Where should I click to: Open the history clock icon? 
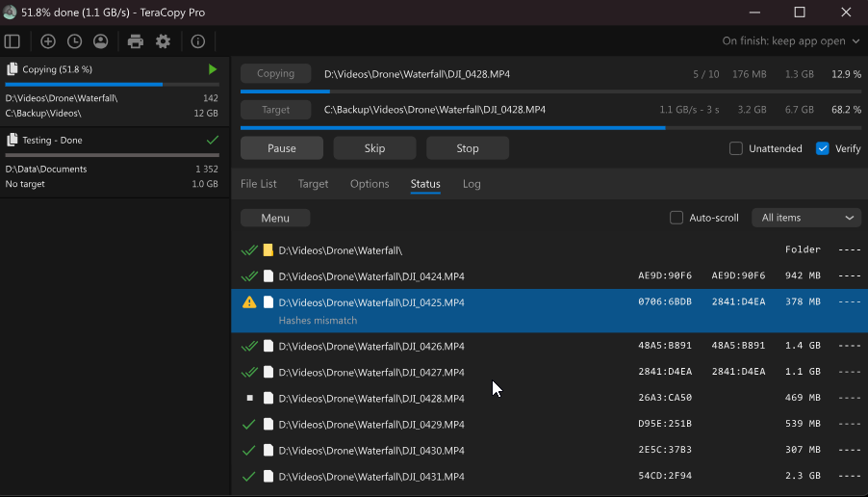pos(74,41)
